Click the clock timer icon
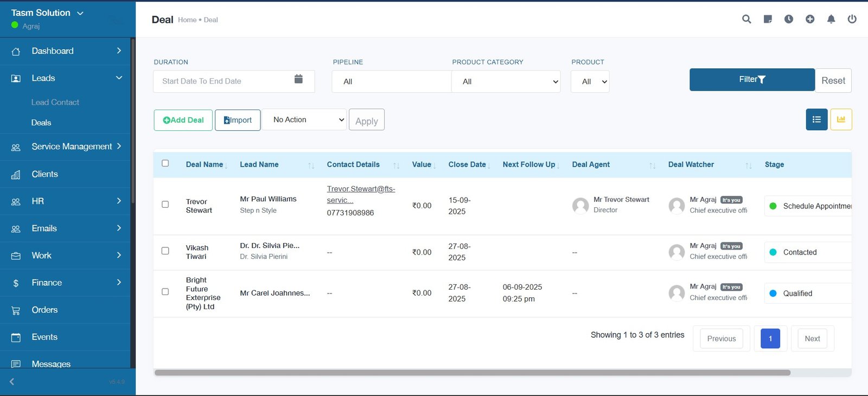The image size is (868, 396). pos(789,19)
